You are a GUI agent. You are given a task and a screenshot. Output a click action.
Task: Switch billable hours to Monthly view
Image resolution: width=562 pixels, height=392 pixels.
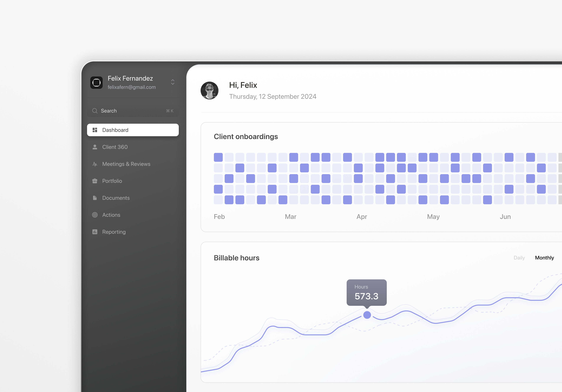544,258
